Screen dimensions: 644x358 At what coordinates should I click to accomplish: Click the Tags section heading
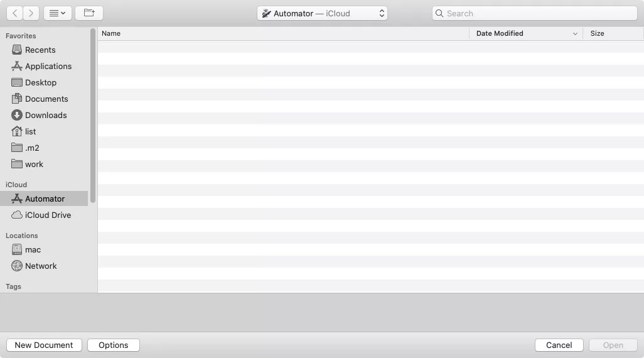tap(14, 286)
